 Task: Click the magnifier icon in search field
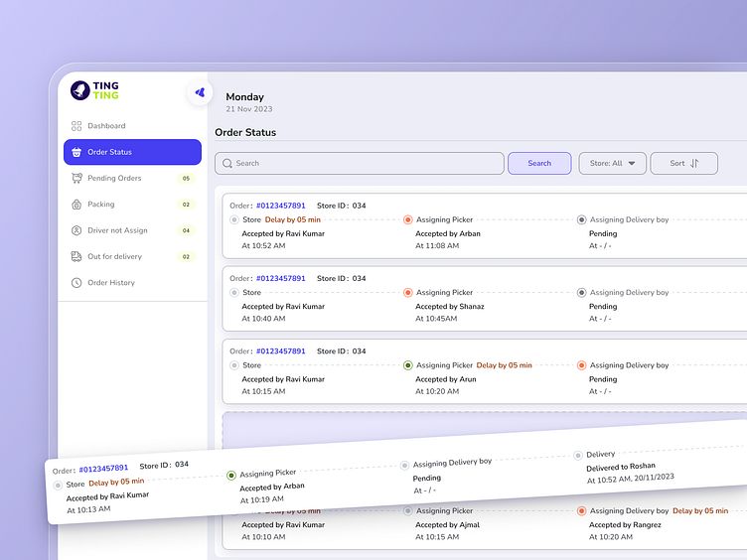(227, 164)
